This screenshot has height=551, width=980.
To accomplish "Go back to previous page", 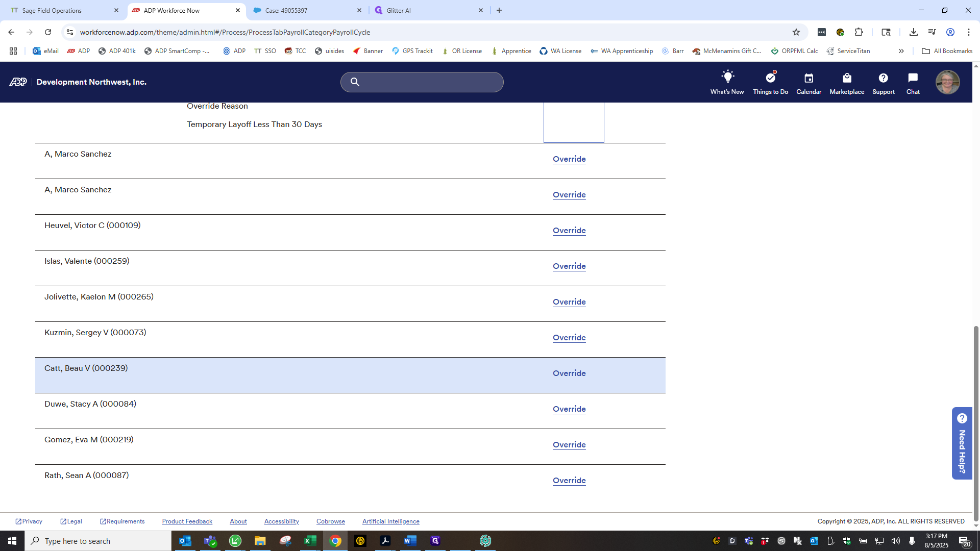I will [x=11, y=32].
